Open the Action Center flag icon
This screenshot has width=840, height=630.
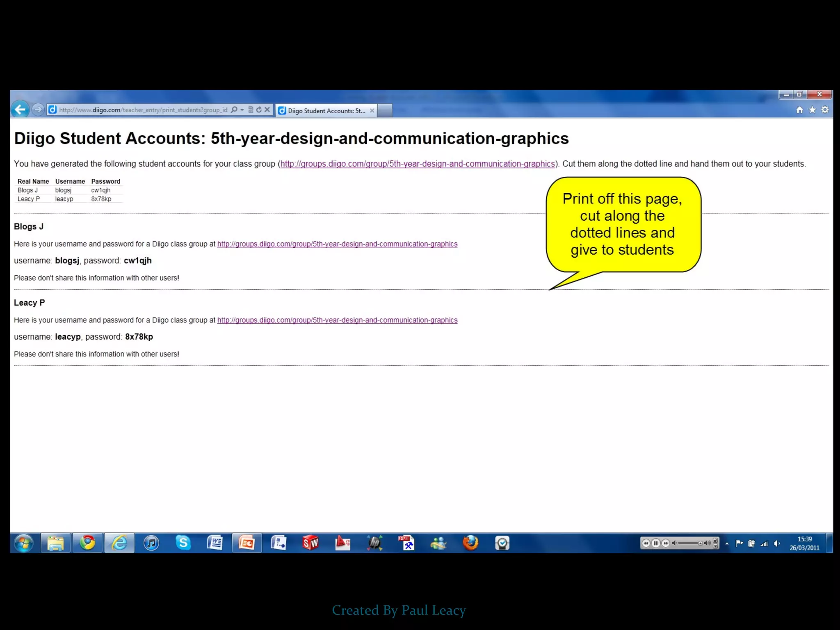740,543
